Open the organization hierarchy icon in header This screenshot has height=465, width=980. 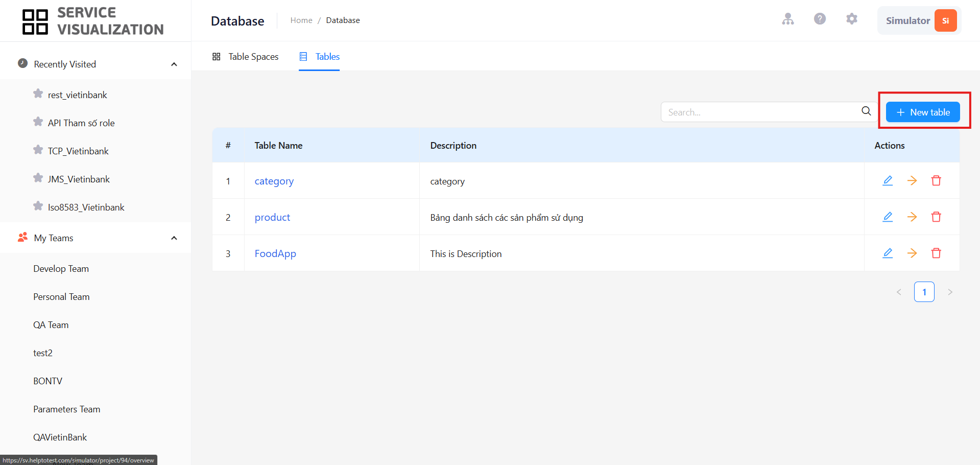point(788,19)
